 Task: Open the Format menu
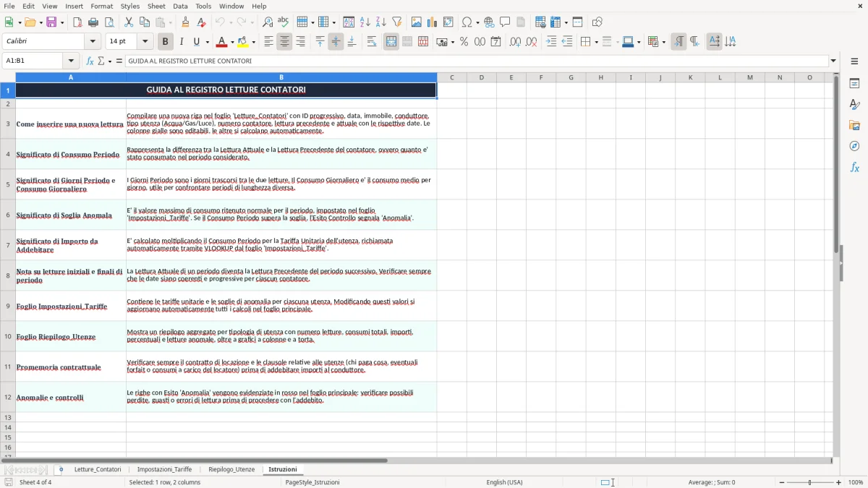tap(101, 6)
